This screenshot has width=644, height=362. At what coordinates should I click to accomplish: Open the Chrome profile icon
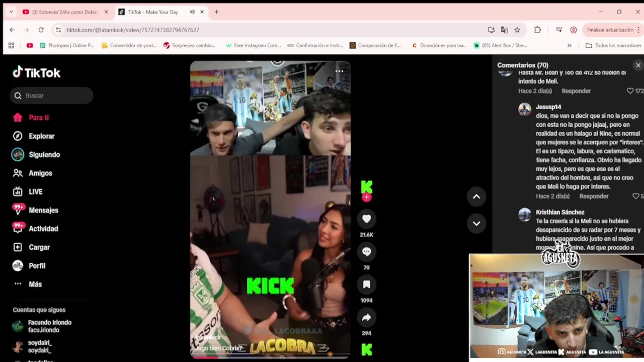[573, 30]
